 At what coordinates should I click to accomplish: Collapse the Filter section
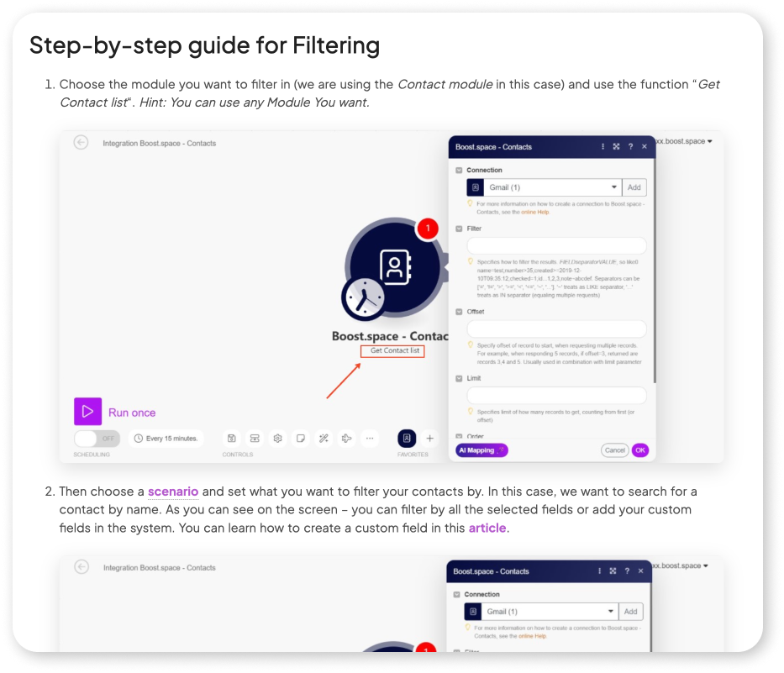point(459,228)
